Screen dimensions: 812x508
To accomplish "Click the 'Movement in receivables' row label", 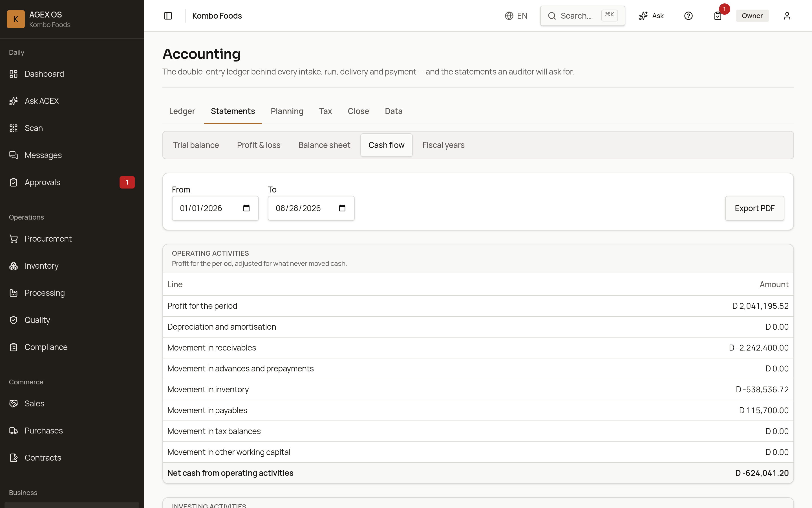I will 211,348.
